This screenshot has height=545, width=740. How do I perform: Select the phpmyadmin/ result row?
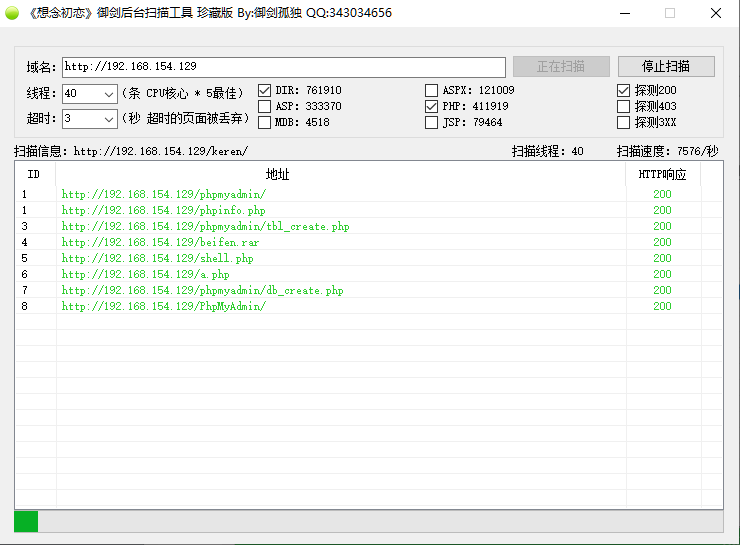click(x=369, y=194)
